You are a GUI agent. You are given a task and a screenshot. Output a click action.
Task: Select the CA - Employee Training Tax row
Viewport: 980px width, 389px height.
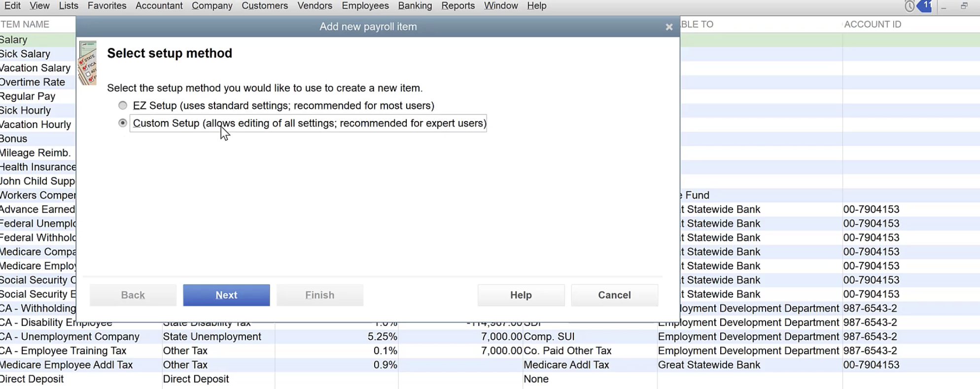[x=63, y=351]
